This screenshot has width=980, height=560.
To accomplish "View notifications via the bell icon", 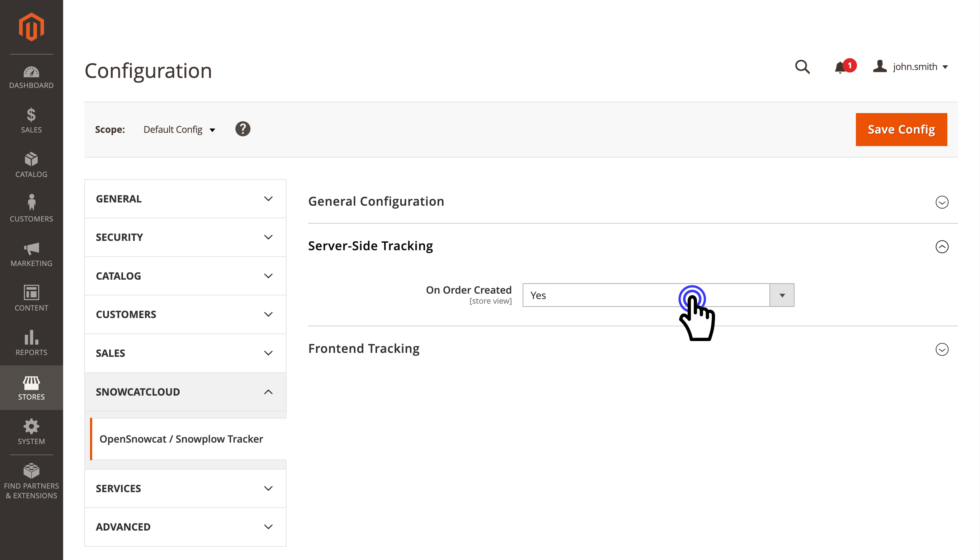I will coord(840,67).
